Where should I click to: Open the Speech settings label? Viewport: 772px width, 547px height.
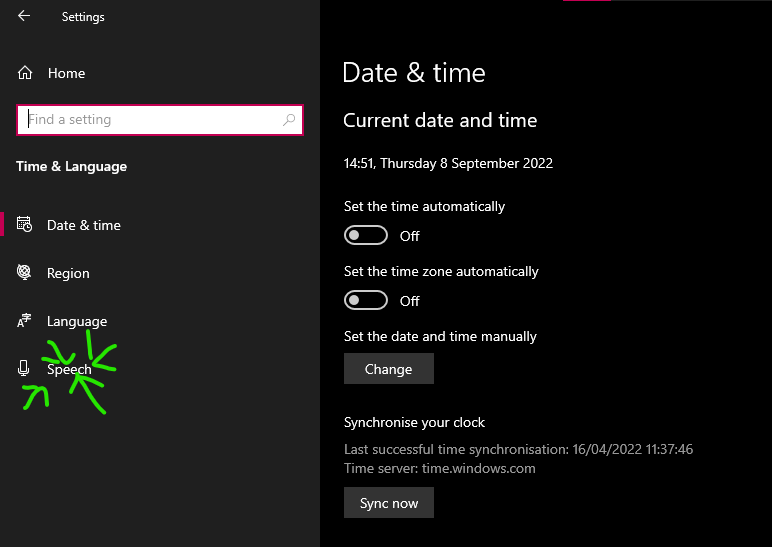69,369
